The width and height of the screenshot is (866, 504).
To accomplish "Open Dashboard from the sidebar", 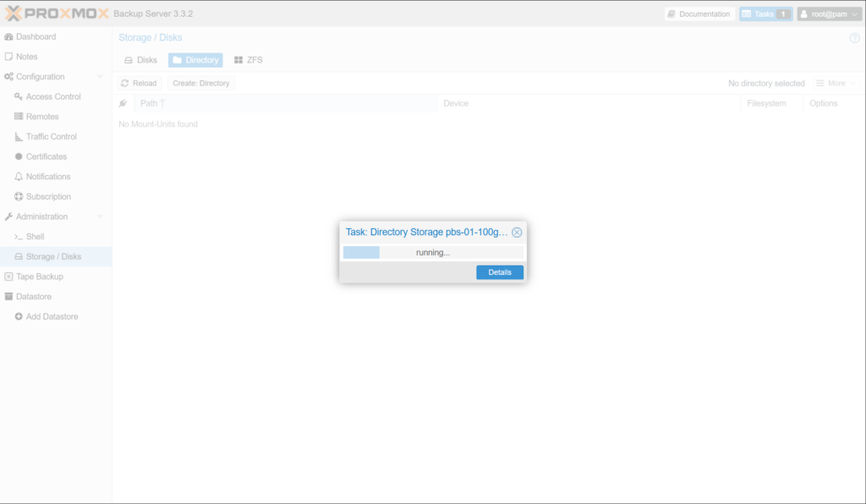I will click(x=36, y=36).
